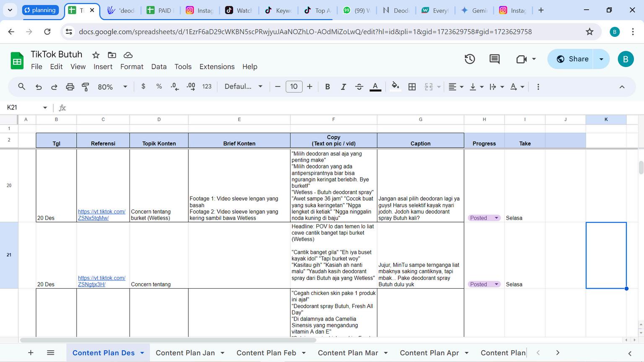Open toolbar three-dot more options
The image size is (644, 362).
pyautogui.click(x=538, y=87)
